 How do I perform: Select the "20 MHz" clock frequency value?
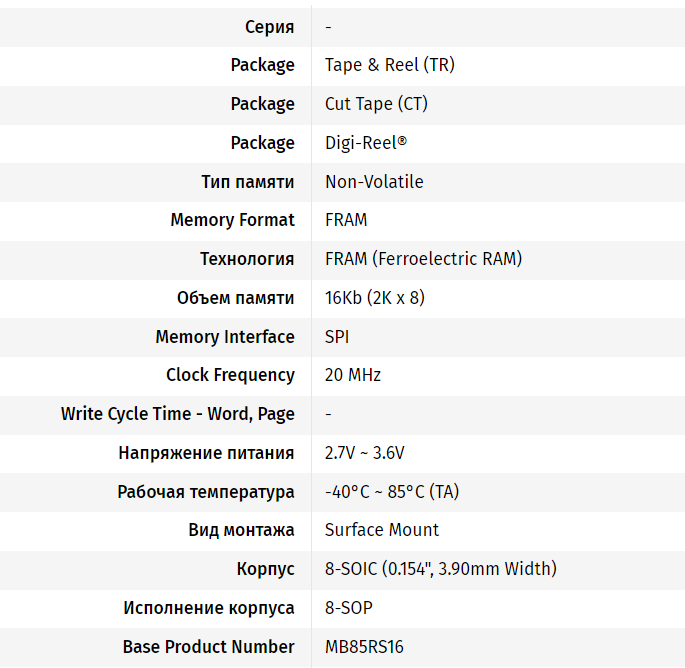(x=353, y=375)
